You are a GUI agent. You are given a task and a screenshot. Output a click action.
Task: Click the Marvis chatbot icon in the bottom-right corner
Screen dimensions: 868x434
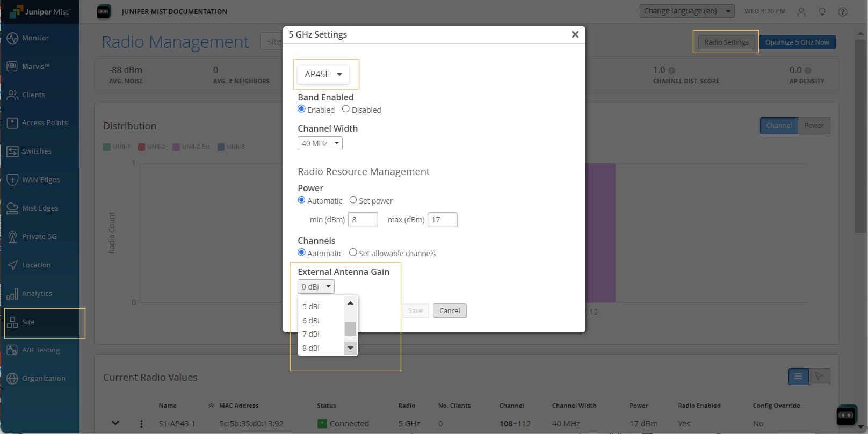pyautogui.click(x=847, y=415)
